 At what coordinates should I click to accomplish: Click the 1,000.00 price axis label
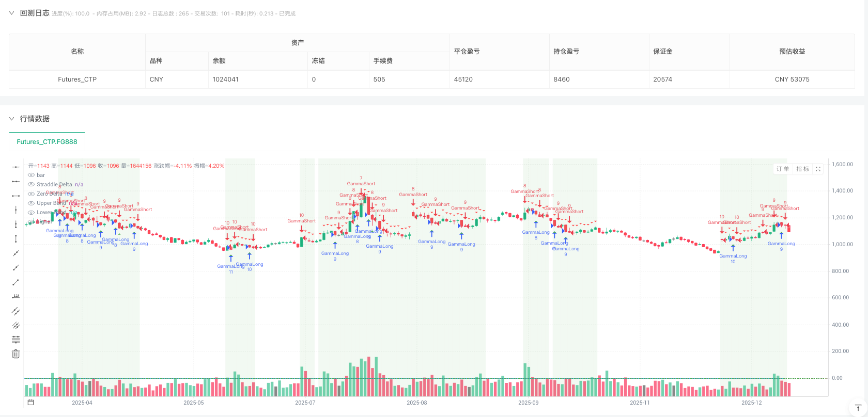[x=842, y=244]
